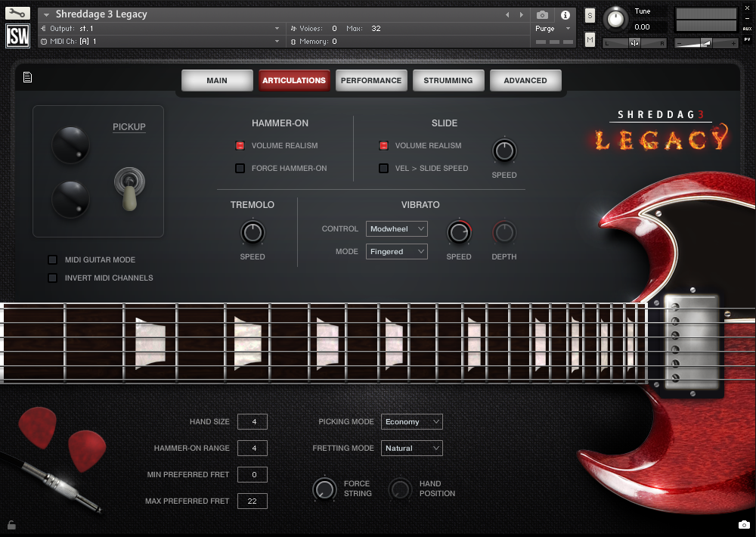Switch to the Strumming tab
Screen dimensions: 756x537
coord(448,80)
